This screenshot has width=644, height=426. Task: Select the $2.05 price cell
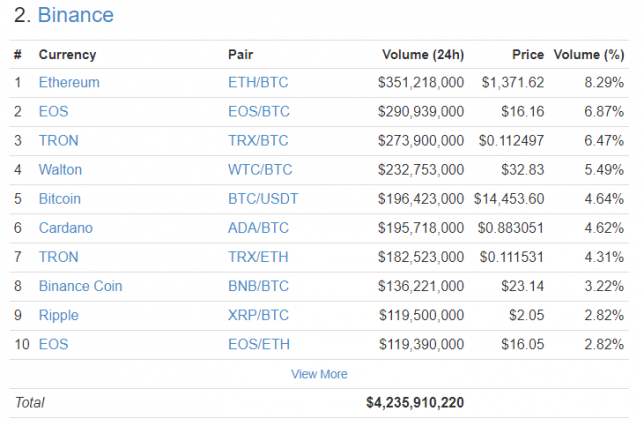527,315
